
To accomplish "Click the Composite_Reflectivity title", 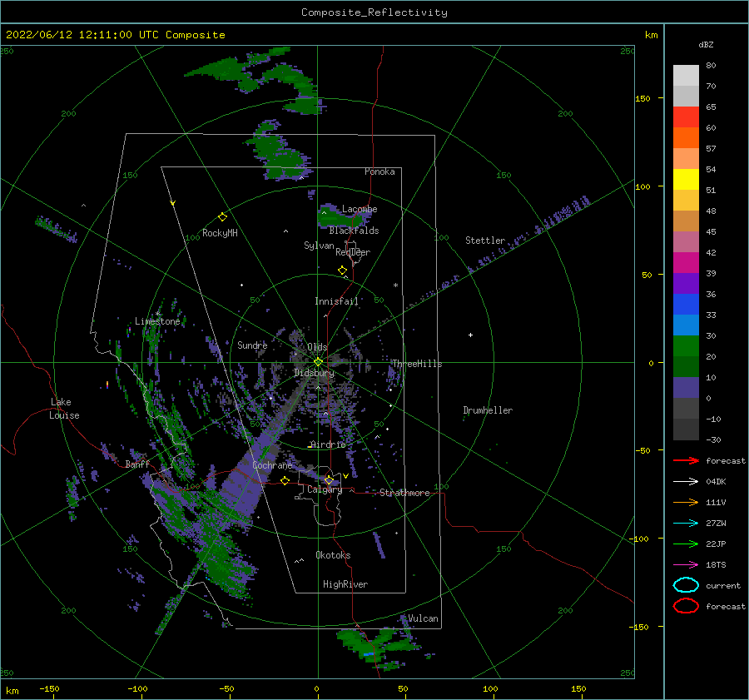I will 374,12.
